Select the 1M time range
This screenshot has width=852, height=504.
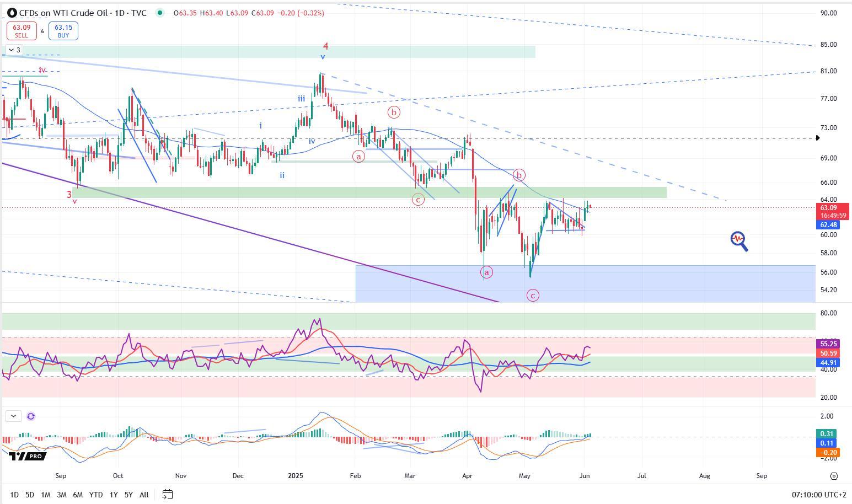(46, 495)
